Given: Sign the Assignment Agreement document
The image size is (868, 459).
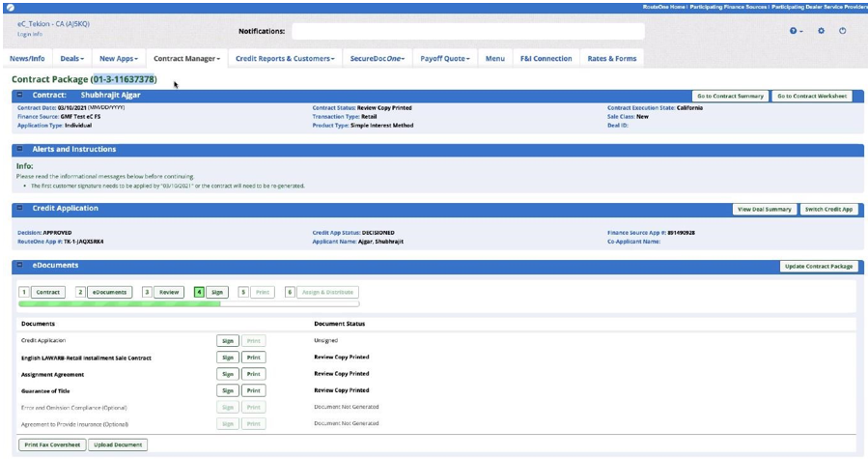Looking at the screenshot, I should (228, 374).
